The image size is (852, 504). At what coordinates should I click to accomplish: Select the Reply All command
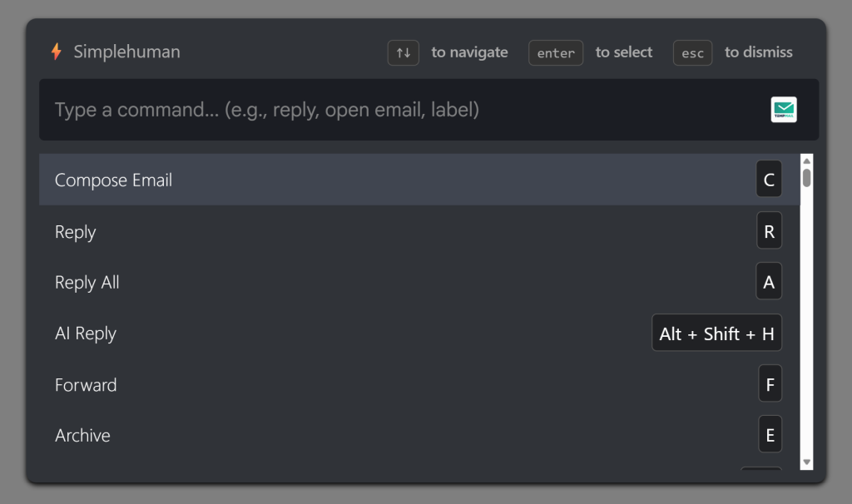click(x=333, y=282)
